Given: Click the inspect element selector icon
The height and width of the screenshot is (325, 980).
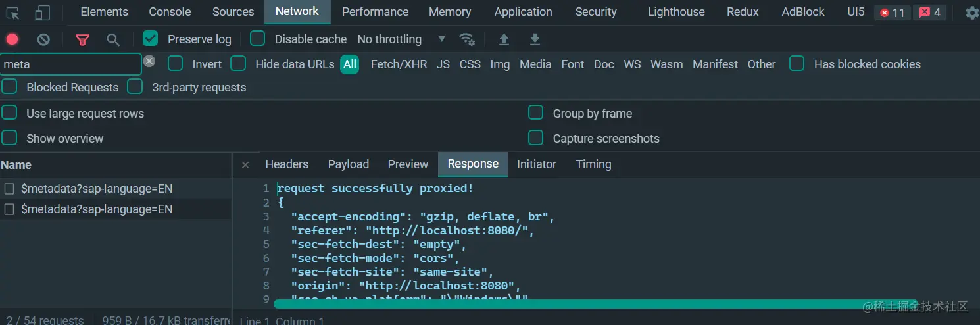Looking at the screenshot, I should [13, 12].
